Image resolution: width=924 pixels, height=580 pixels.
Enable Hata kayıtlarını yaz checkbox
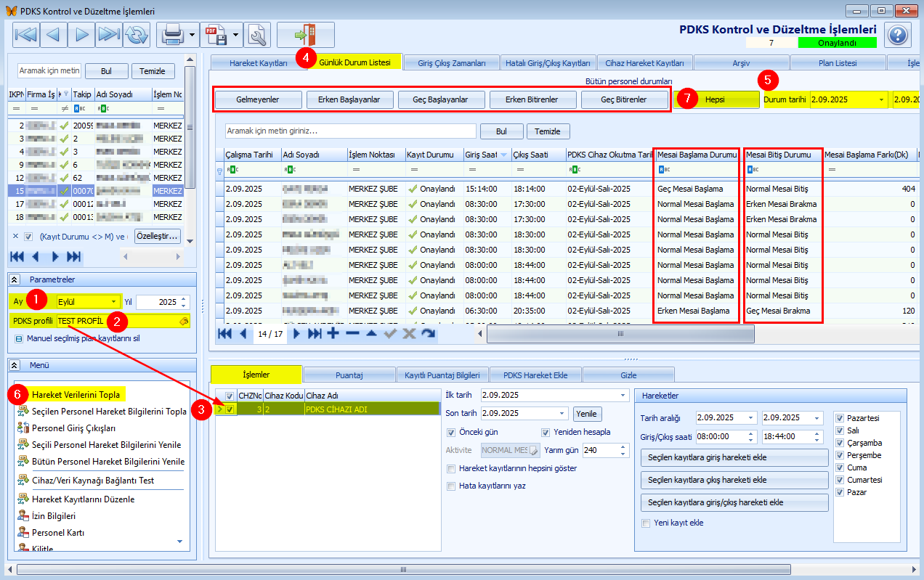(x=451, y=486)
